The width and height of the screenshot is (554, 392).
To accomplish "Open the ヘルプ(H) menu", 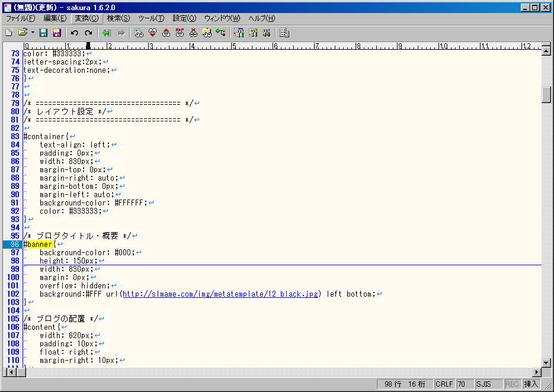I will point(262,18).
